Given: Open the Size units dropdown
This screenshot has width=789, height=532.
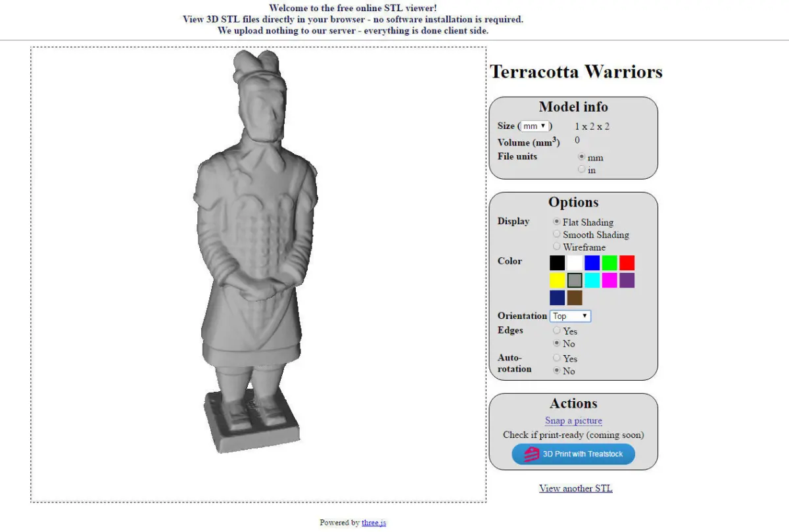Looking at the screenshot, I should [x=535, y=126].
